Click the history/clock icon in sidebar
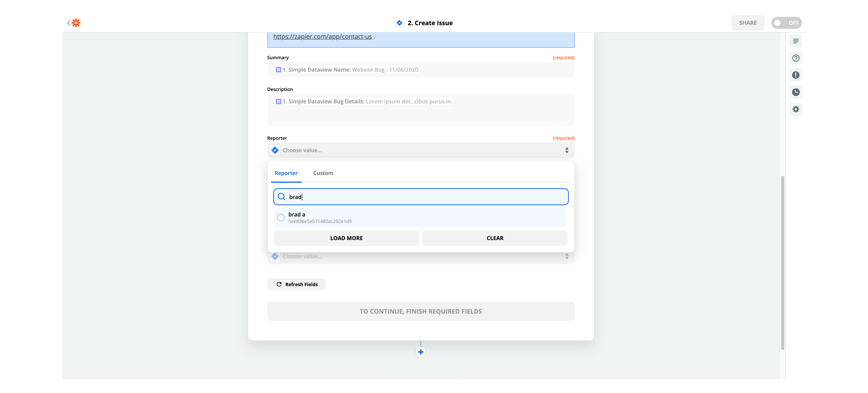 (x=796, y=92)
